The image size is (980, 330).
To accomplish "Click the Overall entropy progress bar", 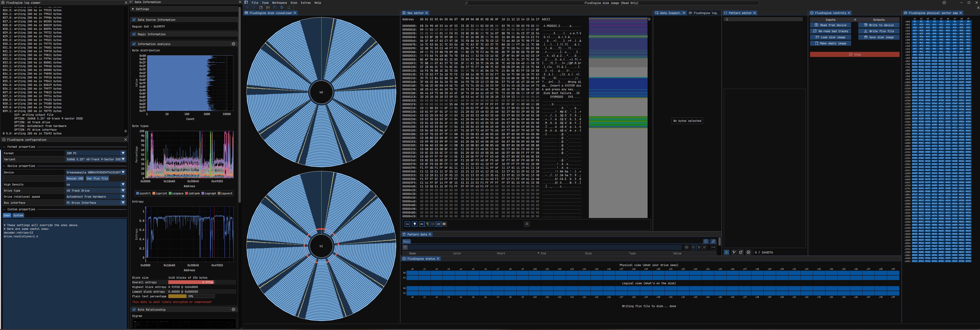I will pos(191,282).
